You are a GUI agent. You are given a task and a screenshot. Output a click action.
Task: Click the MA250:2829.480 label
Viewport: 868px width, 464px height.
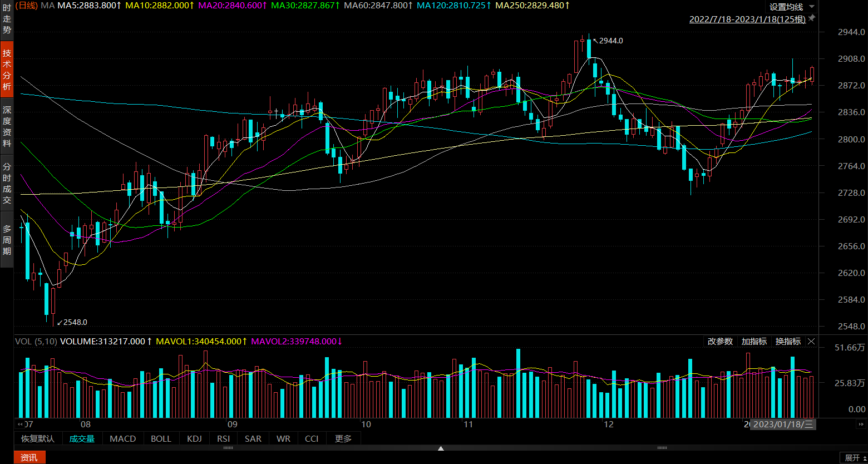click(x=532, y=5)
